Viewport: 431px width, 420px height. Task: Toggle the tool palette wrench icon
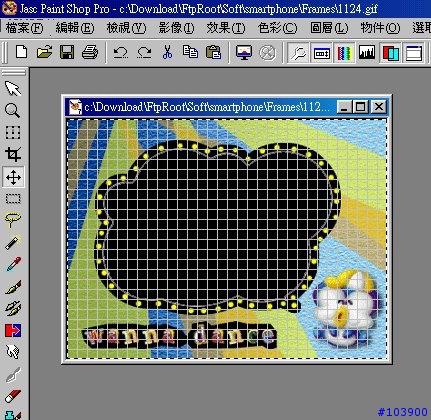click(298, 53)
